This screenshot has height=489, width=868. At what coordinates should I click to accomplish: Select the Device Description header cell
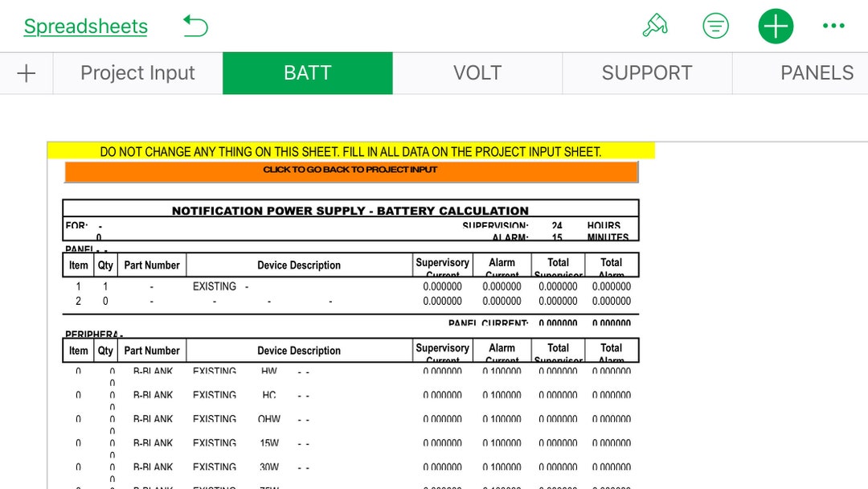point(297,264)
